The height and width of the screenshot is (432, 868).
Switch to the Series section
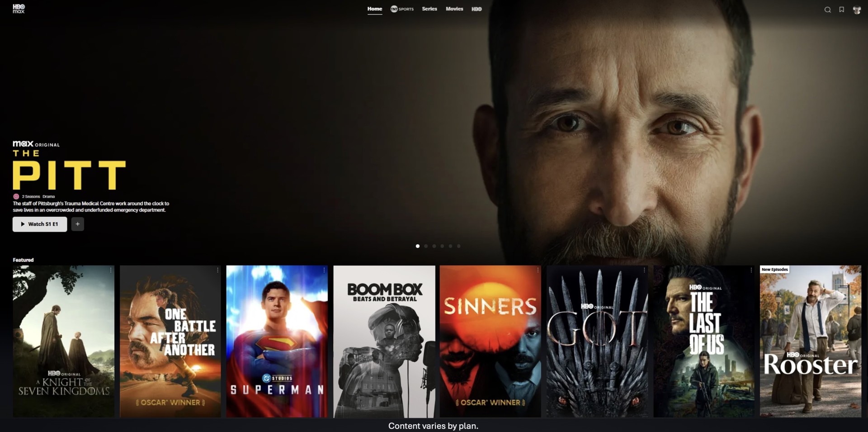[429, 9]
